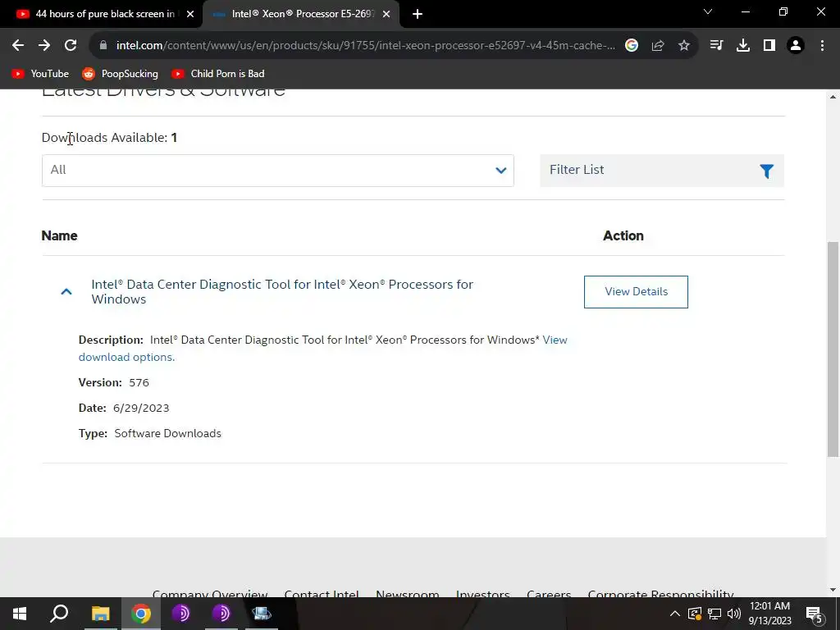Click the Date value 6/29/2023
This screenshot has height=630, width=840.
click(x=141, y=409)
